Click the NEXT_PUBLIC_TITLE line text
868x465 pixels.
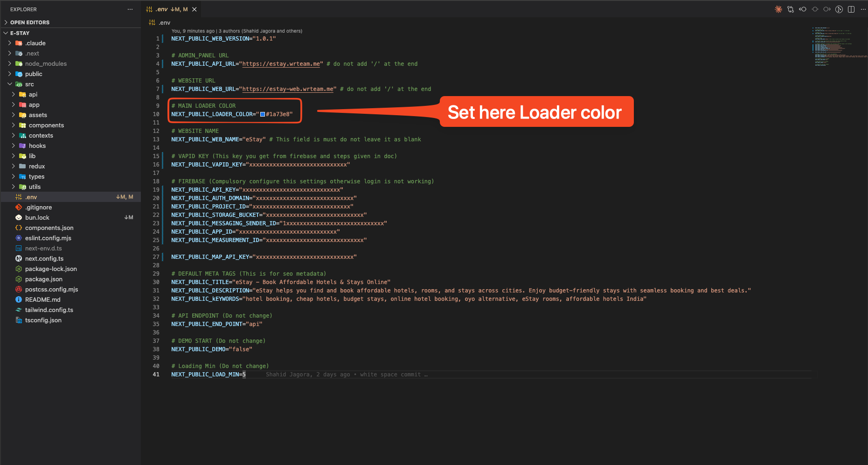coord(281,282)
